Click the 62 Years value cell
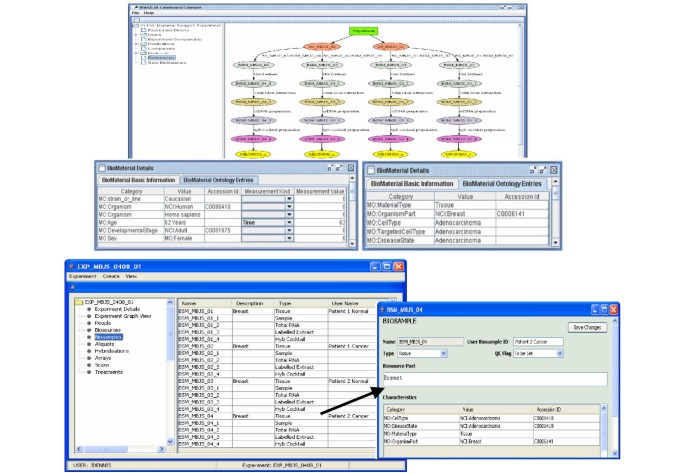This screenshot has width=685, height=473. pyautogui.click(x=184, y=222)
